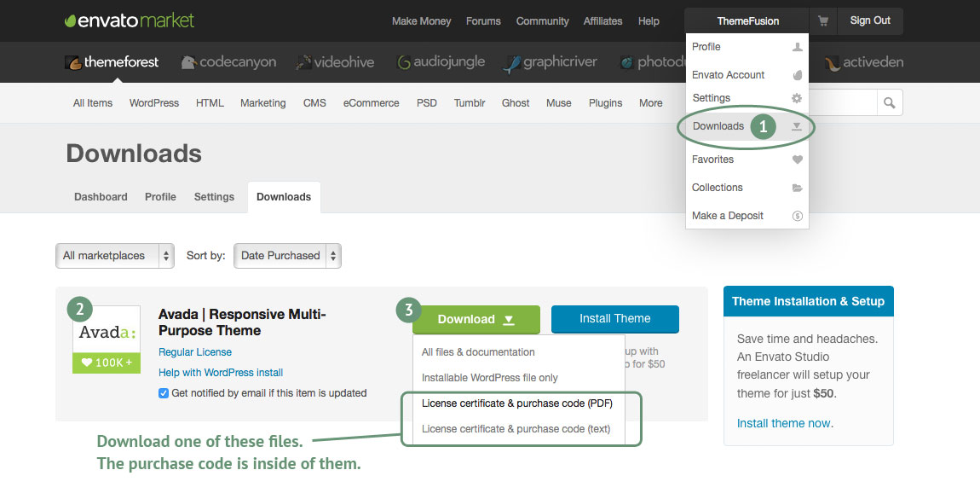980x499 pixels.
Task: Switch to the Dashboard tab
Action: (101, 197)
